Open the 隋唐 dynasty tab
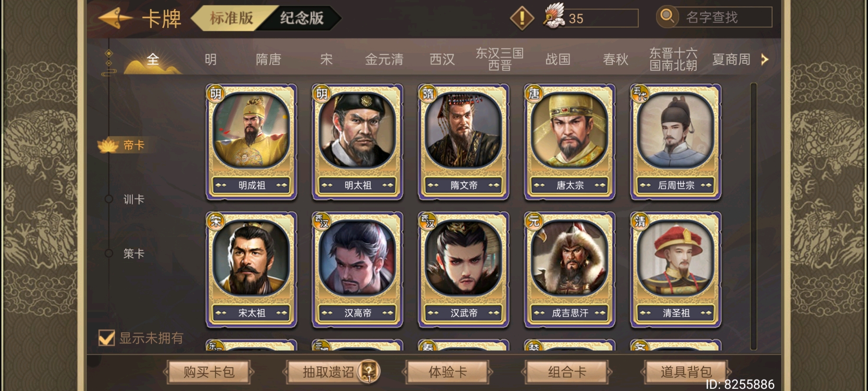 click(x=268, y=60)
